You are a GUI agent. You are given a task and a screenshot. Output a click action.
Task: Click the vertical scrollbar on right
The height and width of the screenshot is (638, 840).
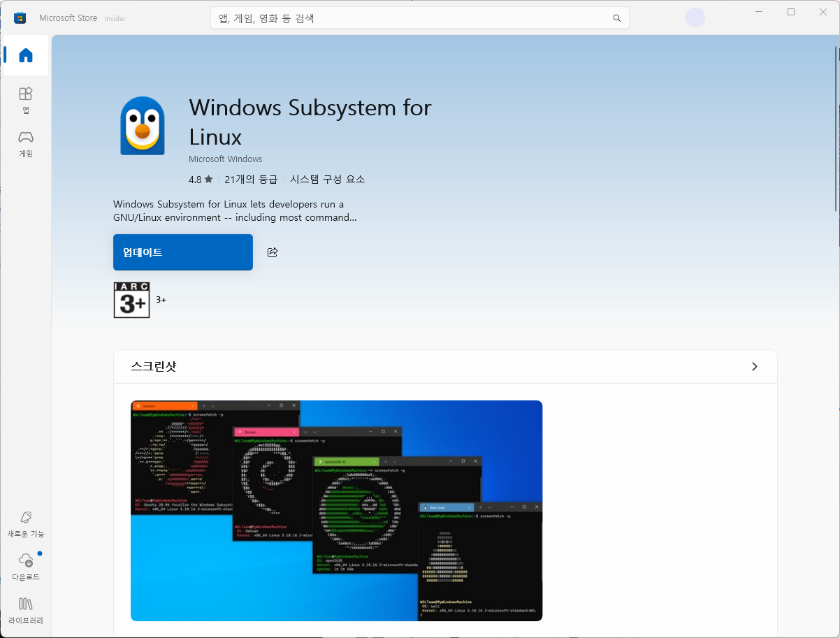836,127
